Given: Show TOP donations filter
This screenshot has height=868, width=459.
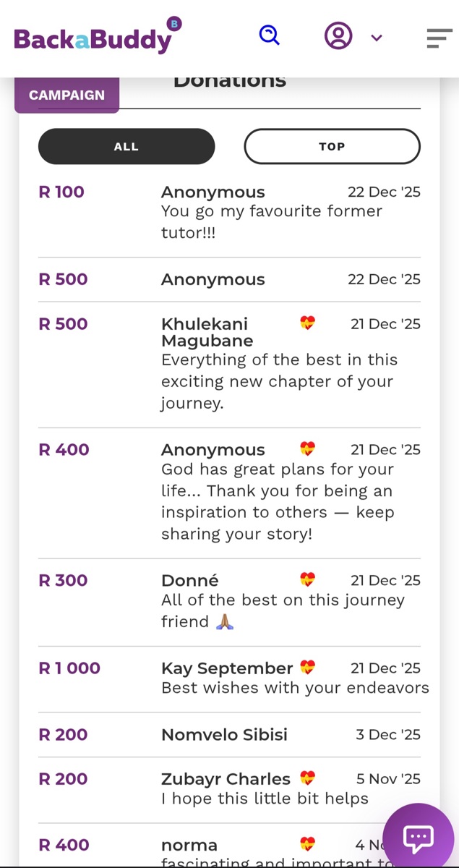Looking at the screenshot, I should point(332,146).
